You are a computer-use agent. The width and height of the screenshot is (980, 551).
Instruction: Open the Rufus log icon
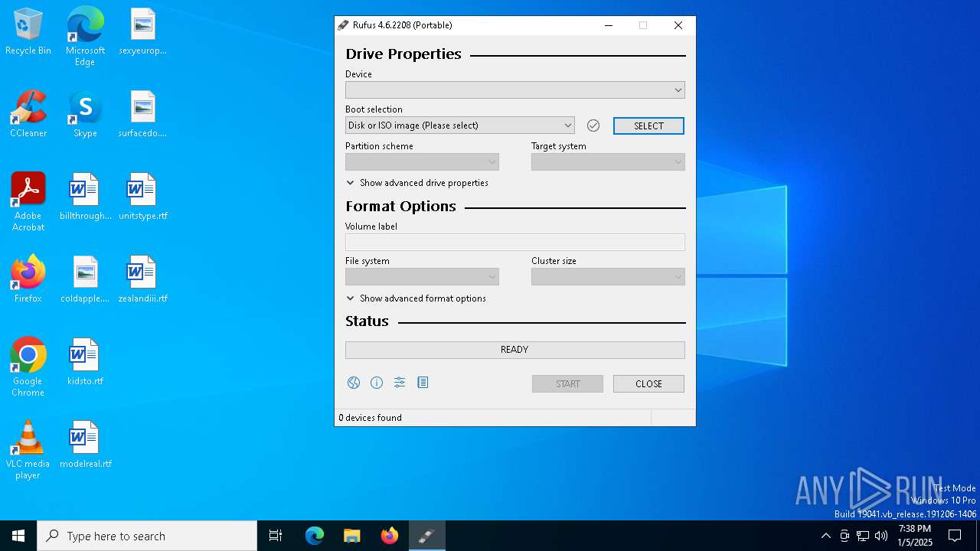point(423,383)
